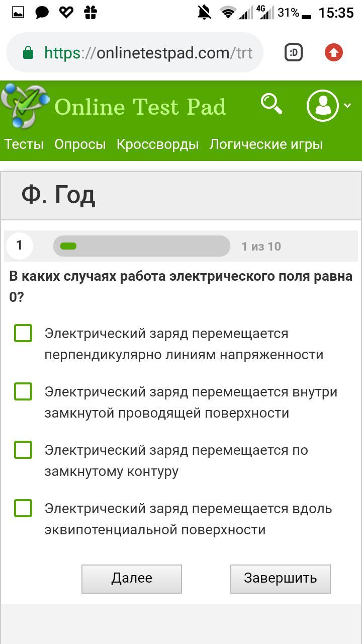Tap the chat bubble notification icon

42,13
